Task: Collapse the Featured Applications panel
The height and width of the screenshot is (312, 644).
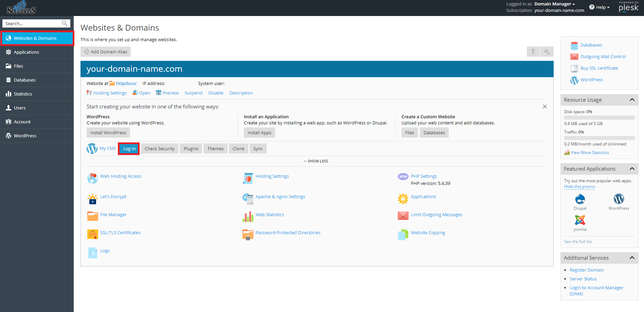Action: [632, 169]
